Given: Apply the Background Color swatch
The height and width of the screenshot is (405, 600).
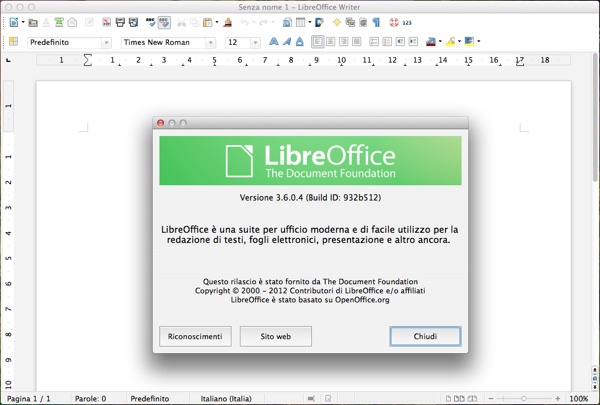Looking at the screenshot, I should pyautogui.click(x=469, y=41).
